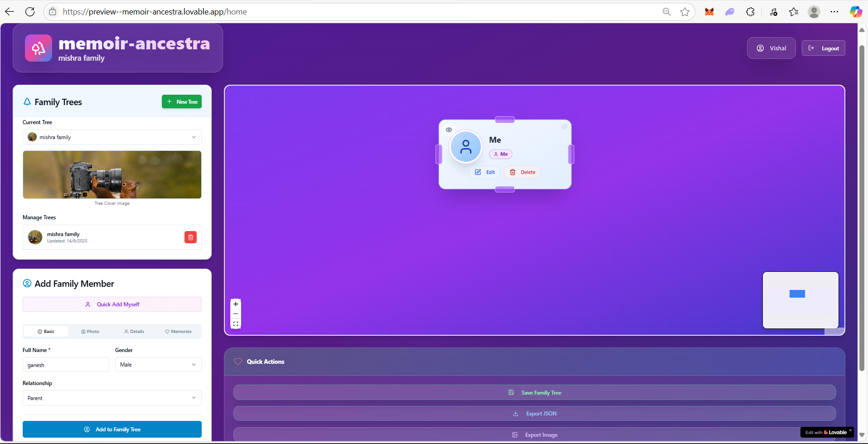Viewport: 868px width, 444px height.
Task: Open the browser favorites list icon
Action: tap(794, 12)
